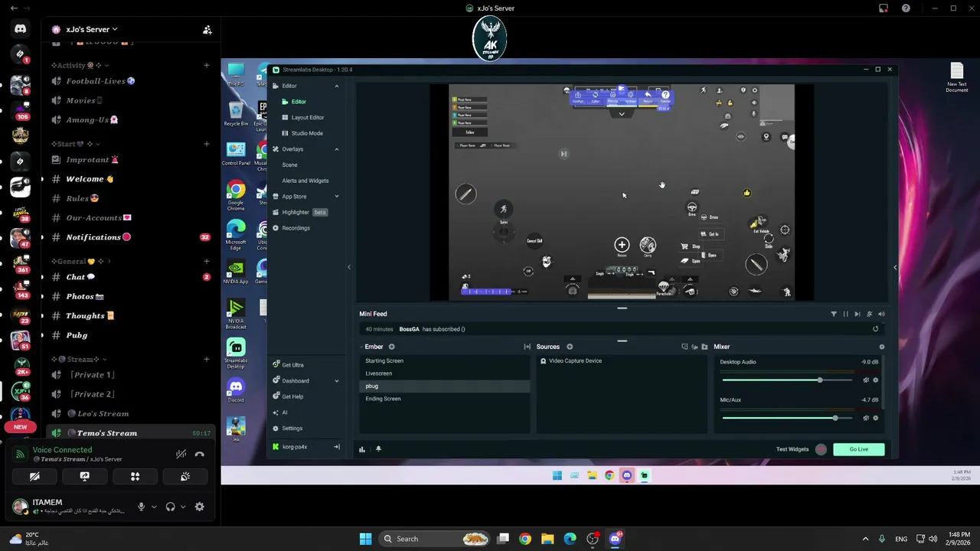Filter events in the Mini Feed

(x=834, y=314)
